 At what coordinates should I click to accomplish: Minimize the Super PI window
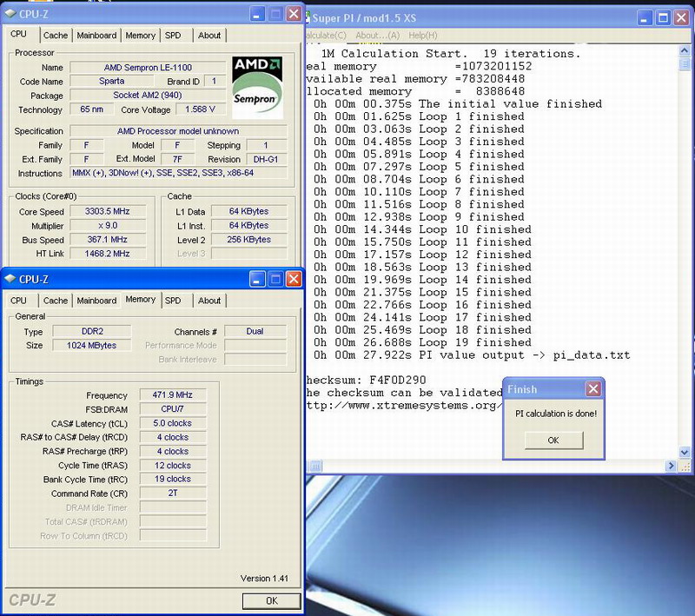click(645, 18)
